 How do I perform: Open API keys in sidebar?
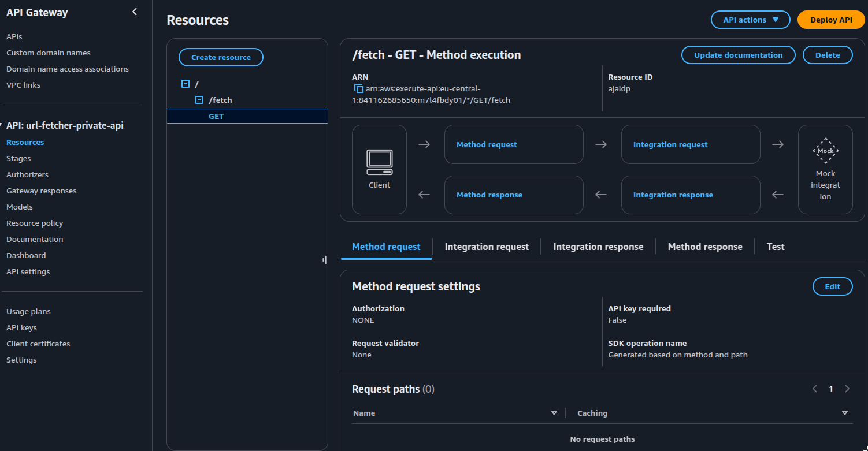coord(21,327)
